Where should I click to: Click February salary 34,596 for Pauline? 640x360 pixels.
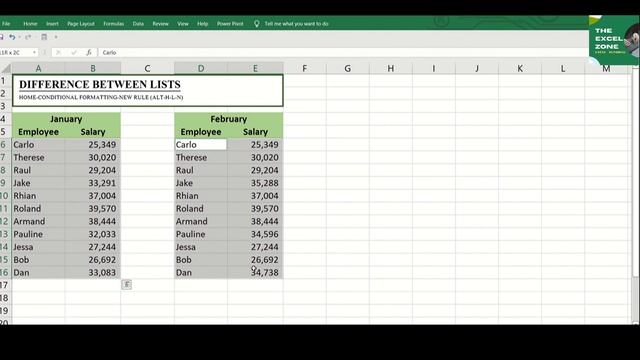pyautogui.click(x=255, y=234)
